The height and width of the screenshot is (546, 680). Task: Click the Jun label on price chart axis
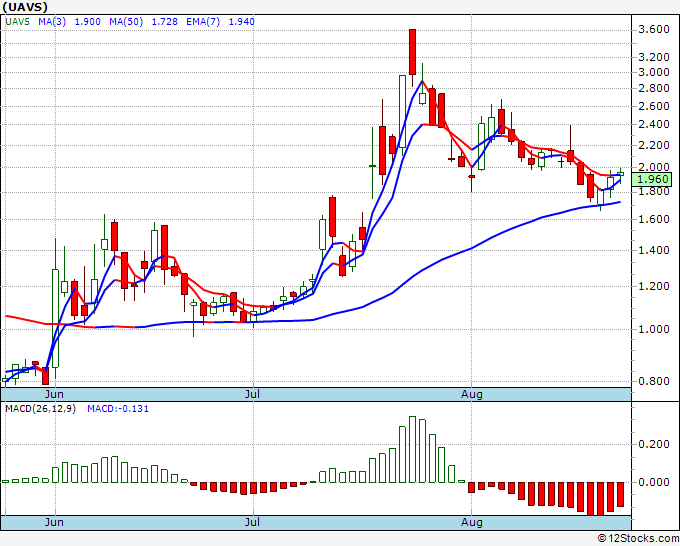54,395
